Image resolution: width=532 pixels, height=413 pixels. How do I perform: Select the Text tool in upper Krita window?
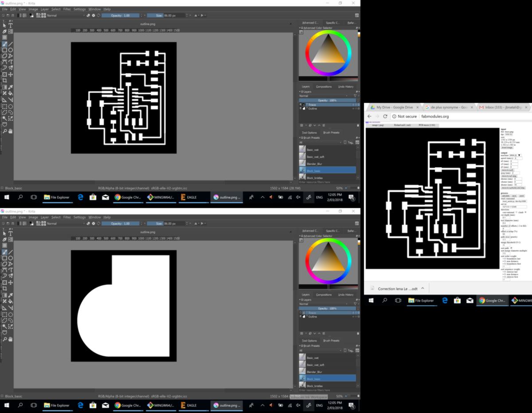(11, 25)
